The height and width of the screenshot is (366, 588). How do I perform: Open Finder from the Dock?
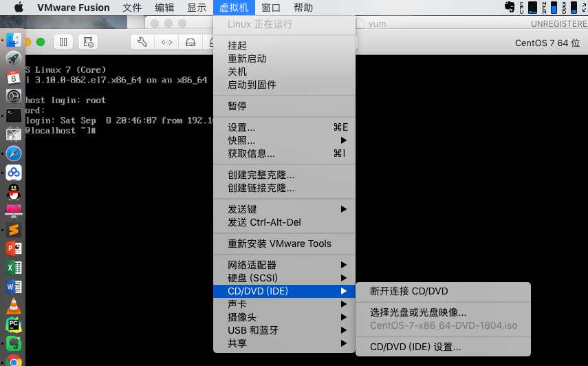[14, 40]
